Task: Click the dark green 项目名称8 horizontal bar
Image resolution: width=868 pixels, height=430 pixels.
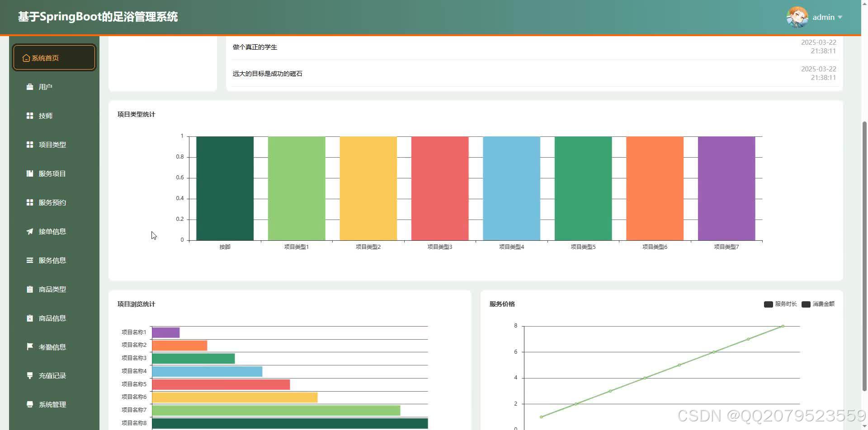Action: click(x=290, y=424)
